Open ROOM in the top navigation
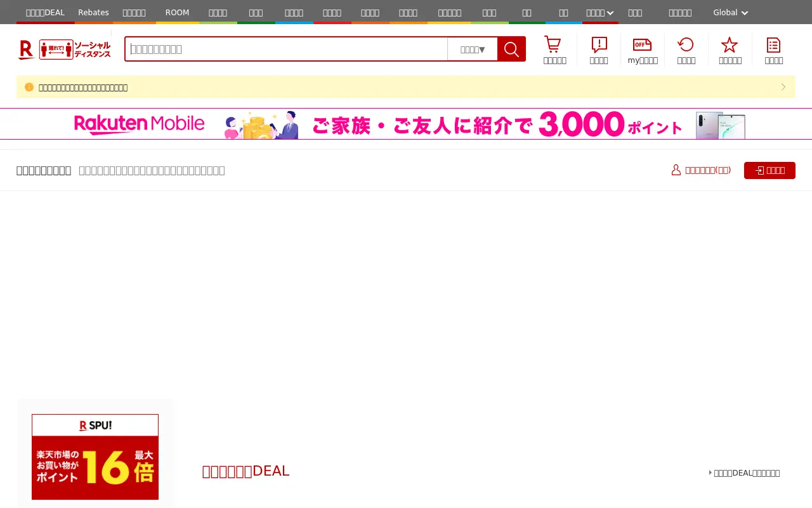The height and width of the screenshot is (508, 812). pyautogui.click(x=177, y=13)
